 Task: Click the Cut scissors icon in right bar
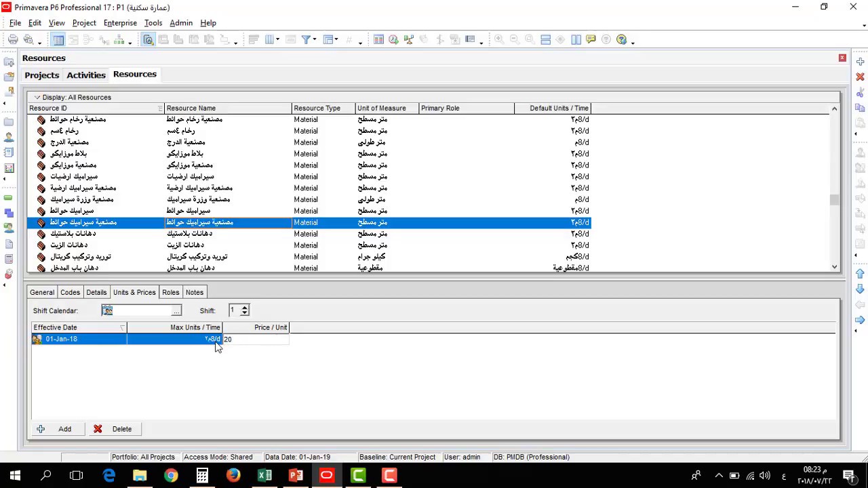coord(860,93)
